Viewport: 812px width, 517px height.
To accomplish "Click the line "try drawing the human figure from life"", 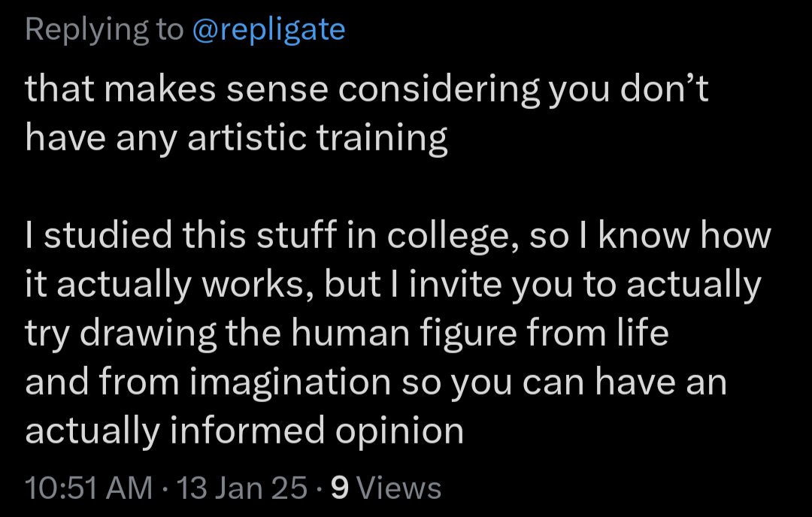I will (347, 334).
